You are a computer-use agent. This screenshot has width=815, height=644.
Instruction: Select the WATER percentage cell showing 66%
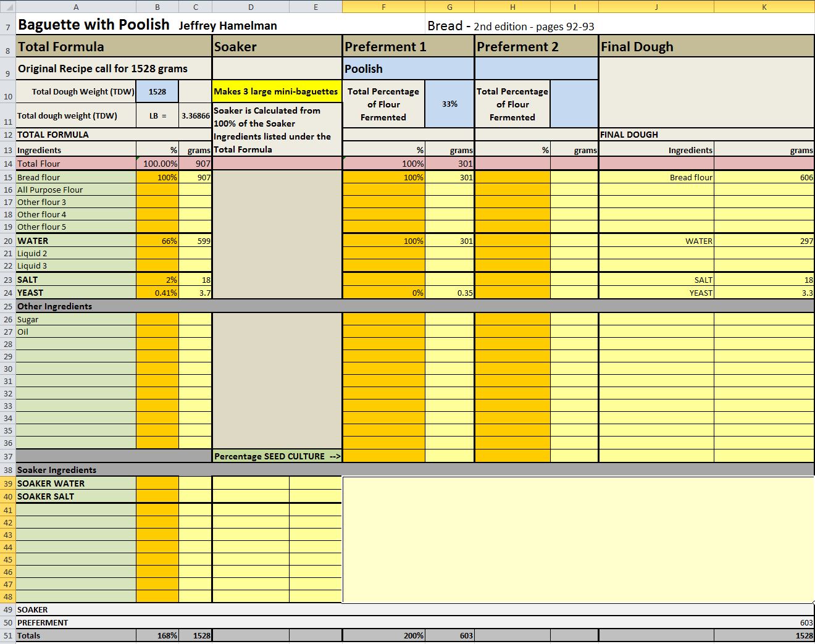(x=157, y=241)
